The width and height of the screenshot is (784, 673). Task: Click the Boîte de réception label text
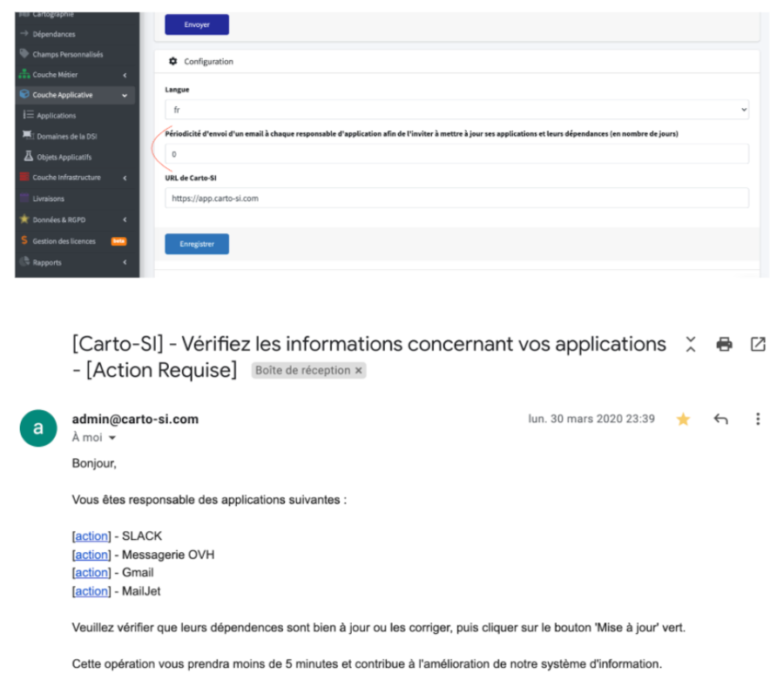coord(302,370)
